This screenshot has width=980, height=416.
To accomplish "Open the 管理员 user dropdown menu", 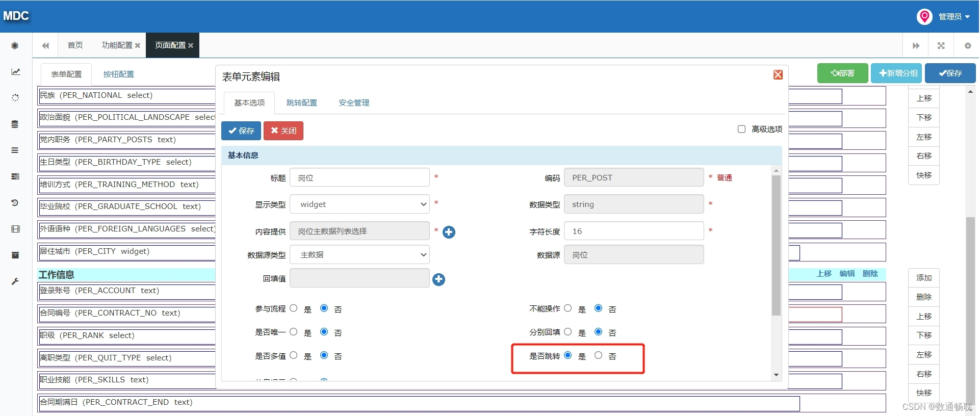I will pos(954,16).
